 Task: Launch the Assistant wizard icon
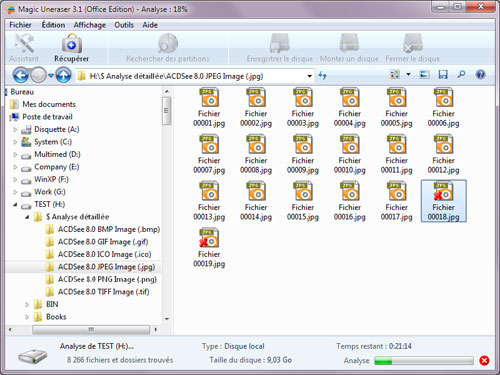24,48
